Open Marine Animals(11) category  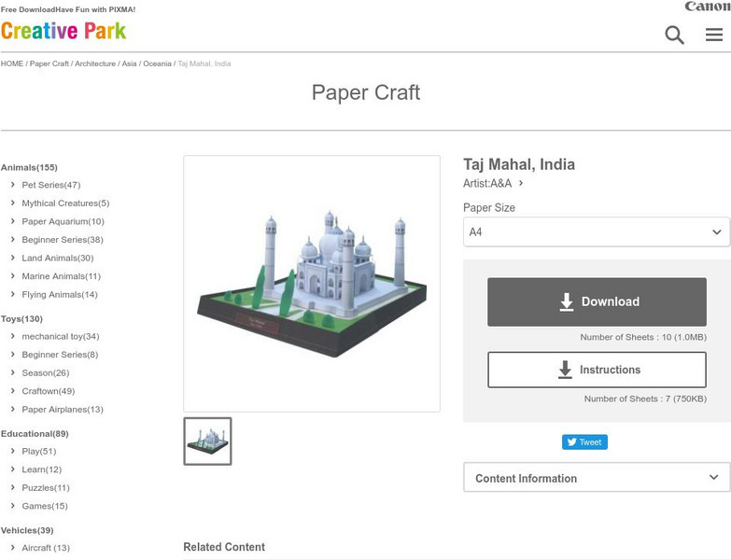coord(61,276)
